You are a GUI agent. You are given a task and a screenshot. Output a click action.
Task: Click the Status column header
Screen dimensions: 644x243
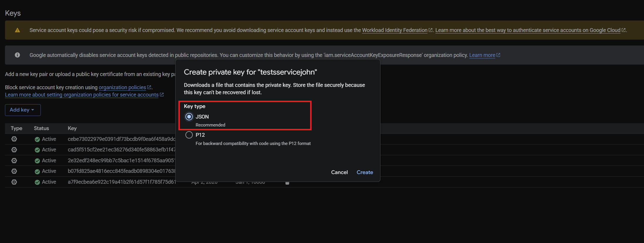pos(41,128)
